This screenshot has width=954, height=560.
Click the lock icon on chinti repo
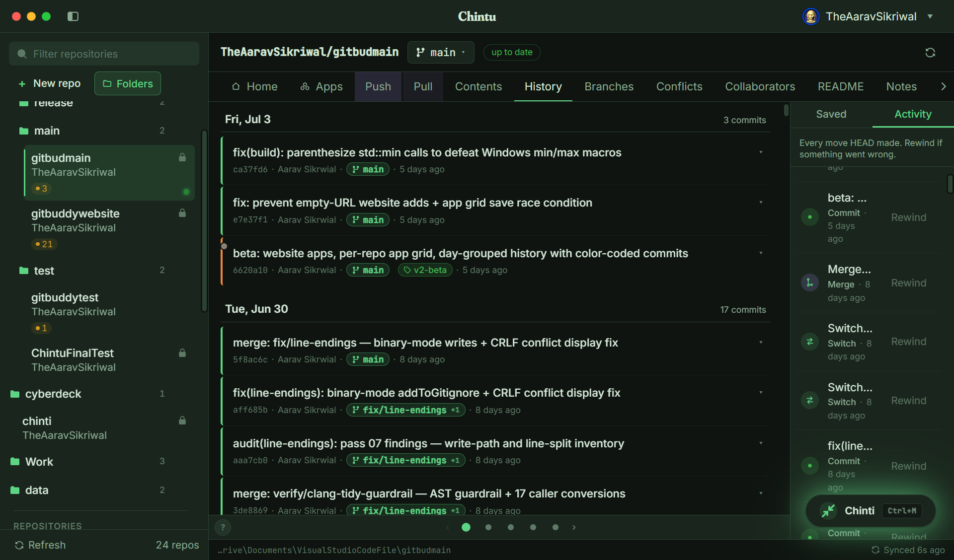(182, 420)
